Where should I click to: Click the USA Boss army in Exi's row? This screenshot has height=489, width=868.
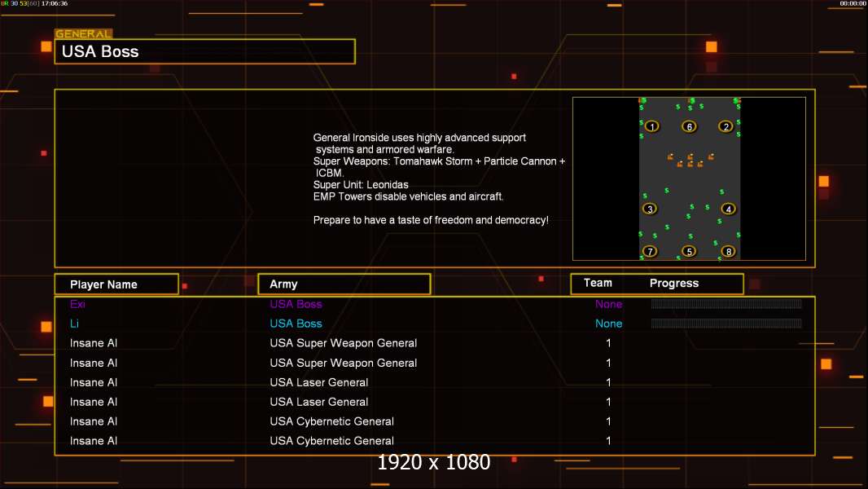(x=296, y=304)
